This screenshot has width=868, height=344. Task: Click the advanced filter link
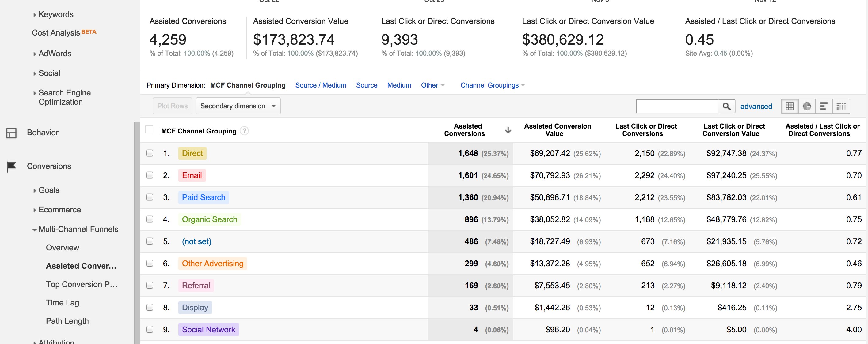coord(756,107)
